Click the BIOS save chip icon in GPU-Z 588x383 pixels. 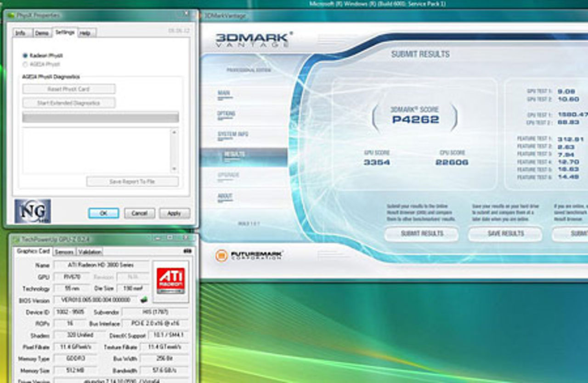pos(144,300)
